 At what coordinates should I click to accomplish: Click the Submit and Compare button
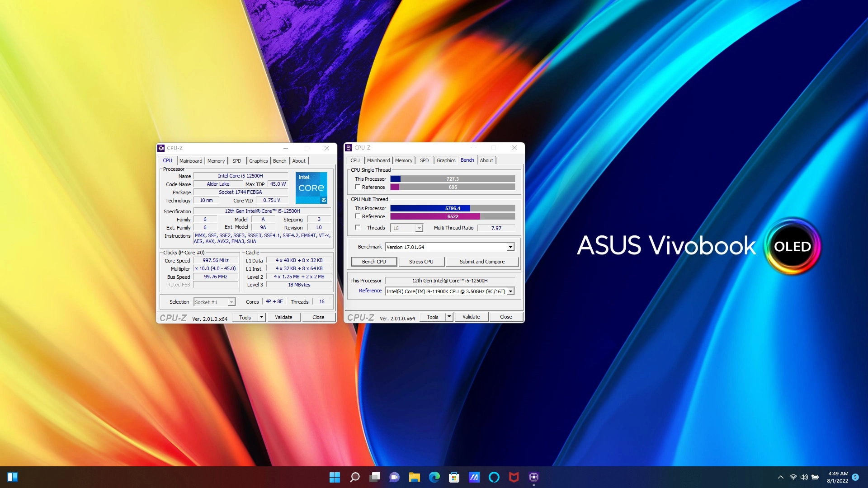pos(482,262)
